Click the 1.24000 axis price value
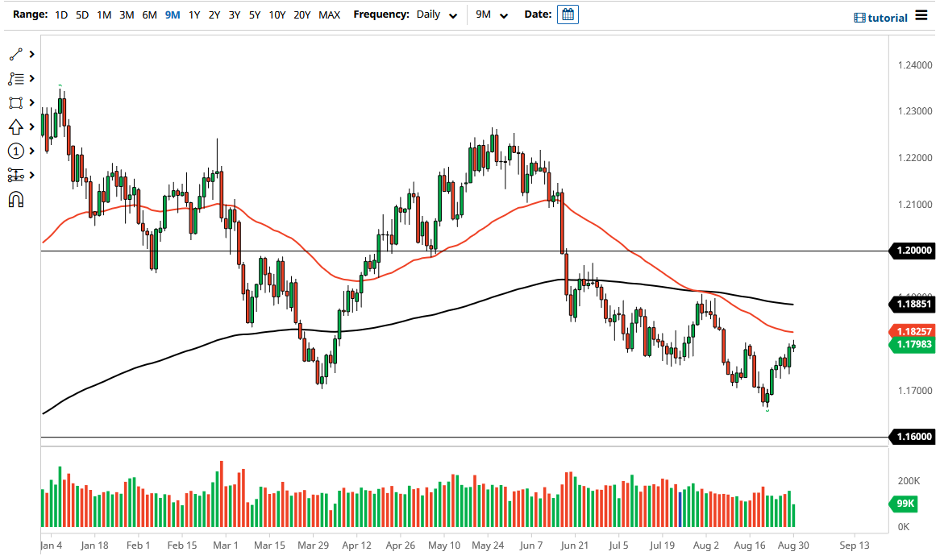This screenshot has height=560, width=940. click(915, 65)
